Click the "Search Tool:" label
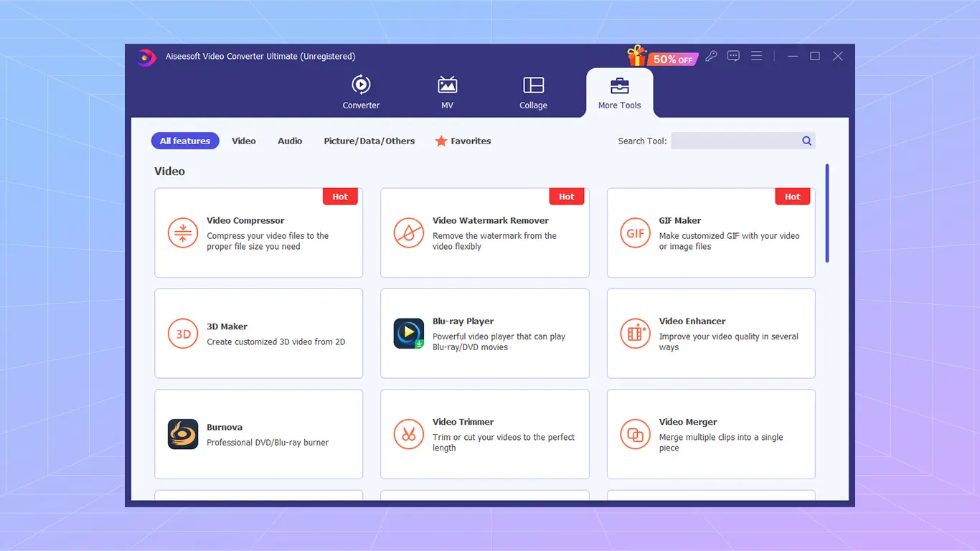 pyautogui.click(x=642, y=141)
